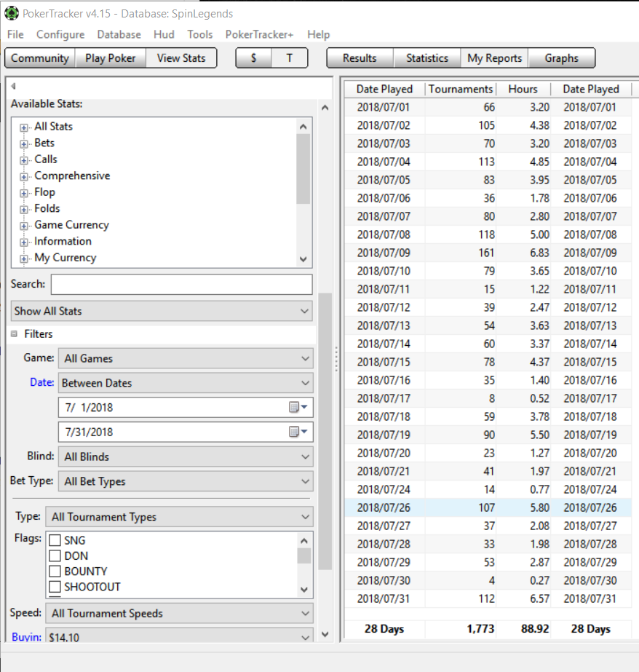Click the Available Stats list scrollbar thumb
This screenshot has height=672, width=639.
tap(303, 168)
